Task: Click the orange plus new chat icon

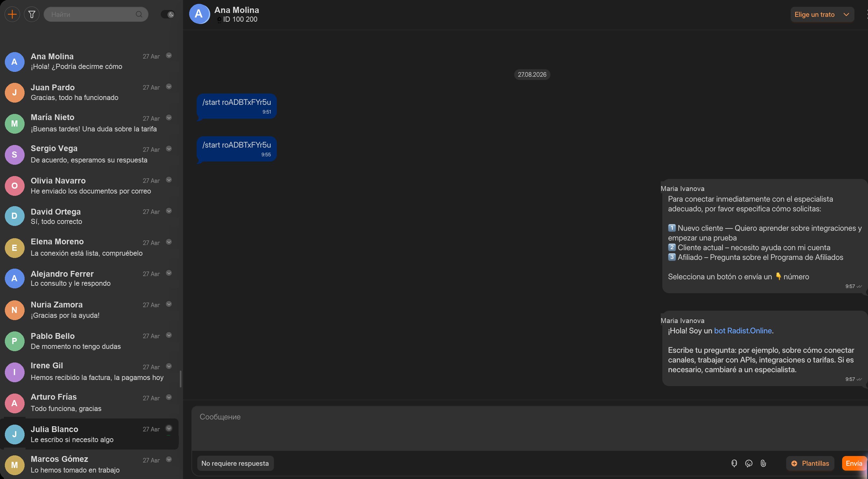Action: click(x=12, y=14)
